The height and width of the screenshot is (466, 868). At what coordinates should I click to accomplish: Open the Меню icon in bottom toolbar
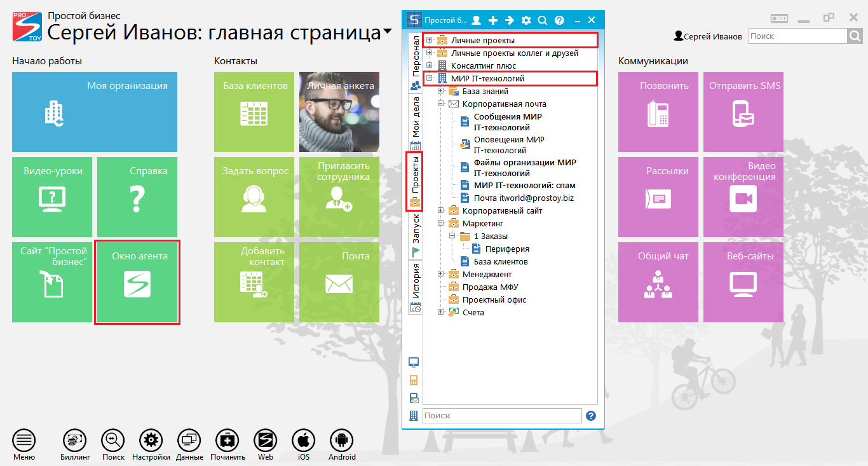pyautogui.click(x=24, y=440)
